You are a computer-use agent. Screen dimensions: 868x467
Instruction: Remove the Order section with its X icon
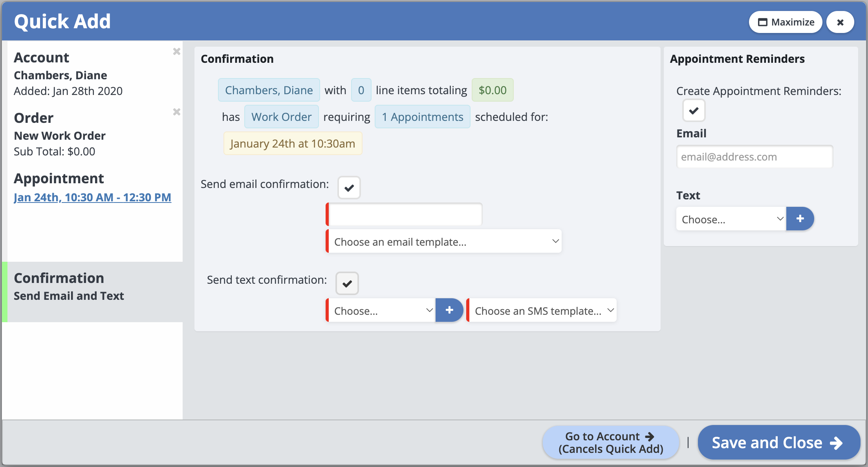(x=176, y=112)
